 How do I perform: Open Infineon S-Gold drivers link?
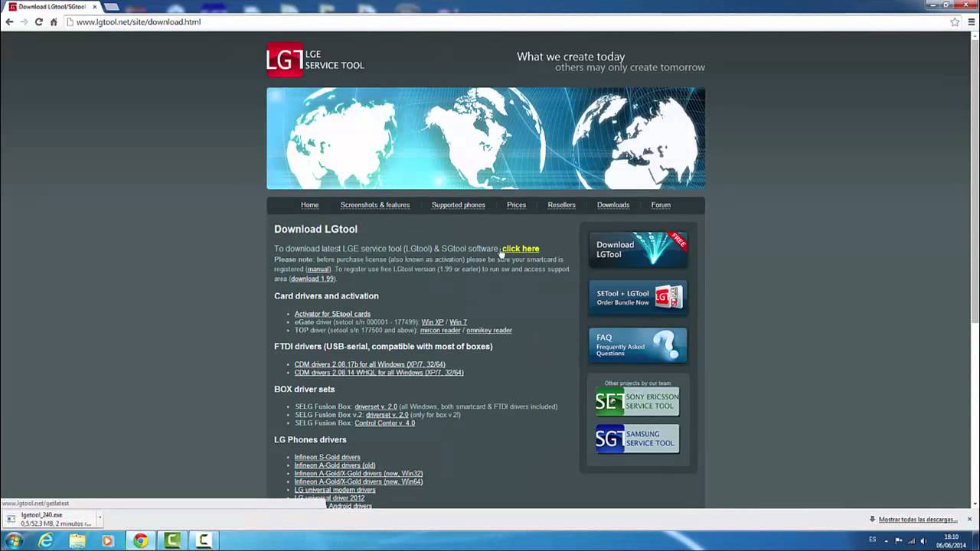(x=327, y=458)
